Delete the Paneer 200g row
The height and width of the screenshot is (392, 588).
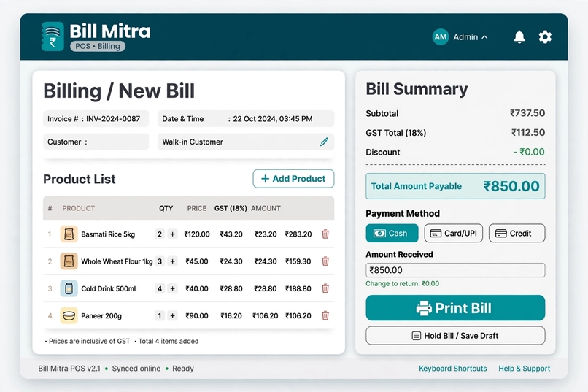pos(325,315)
